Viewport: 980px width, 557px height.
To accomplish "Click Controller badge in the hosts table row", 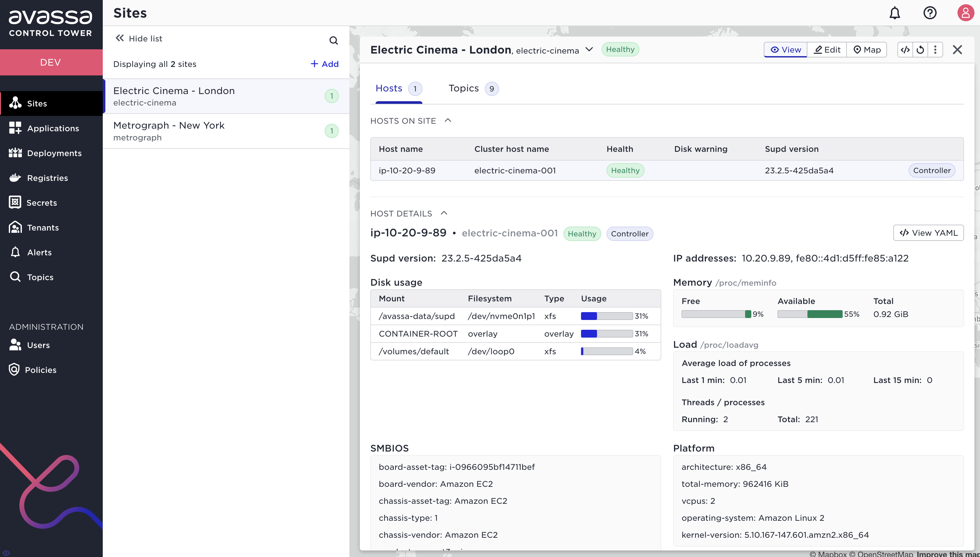I will (x=931, y=170).
